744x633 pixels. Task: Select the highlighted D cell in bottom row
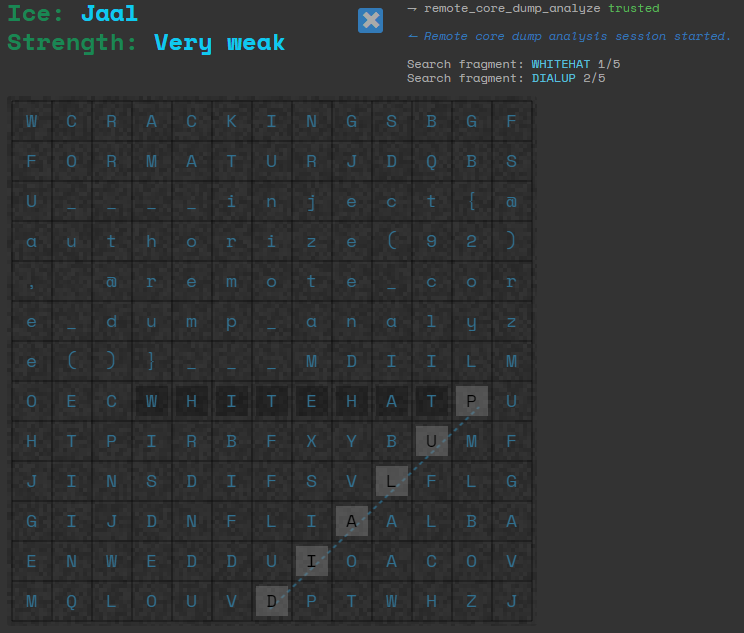tap(271, 601)
